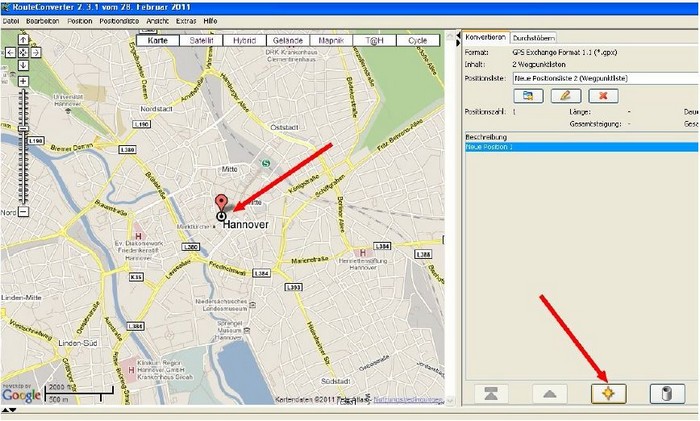Switch map view to Cycle
Image resolution: width=700 pixels, height=421 pixels.
(417, 41)
